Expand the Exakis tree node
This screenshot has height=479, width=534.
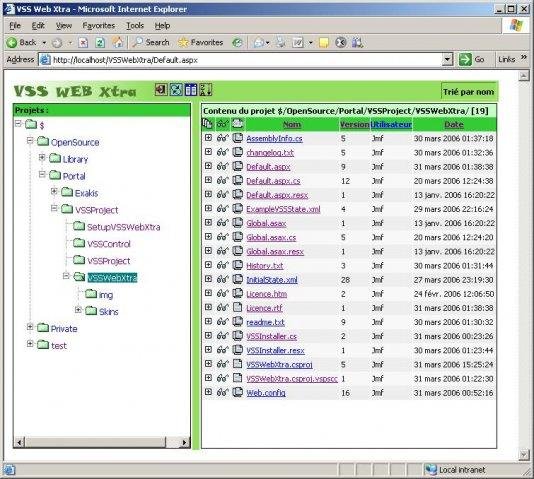(54, 191)
